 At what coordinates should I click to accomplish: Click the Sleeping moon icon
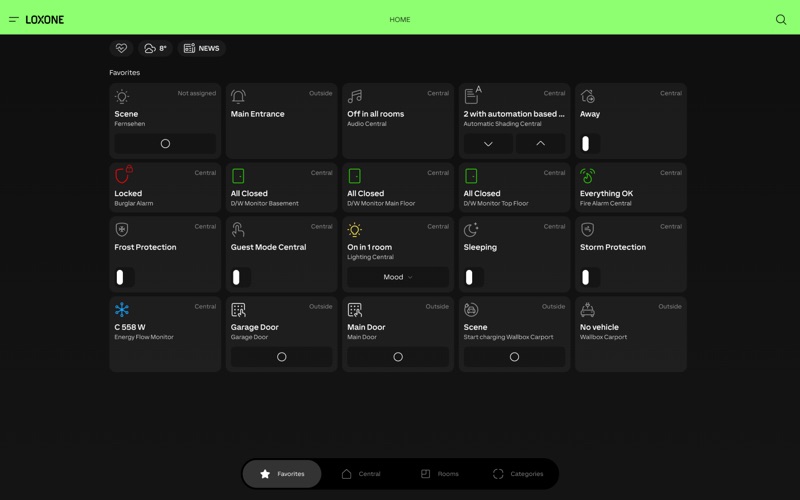tap(471, 230)
